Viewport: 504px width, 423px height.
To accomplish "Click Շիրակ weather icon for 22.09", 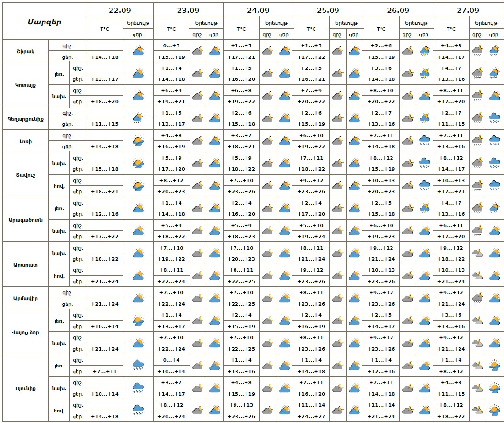I will tap(138, 51).
